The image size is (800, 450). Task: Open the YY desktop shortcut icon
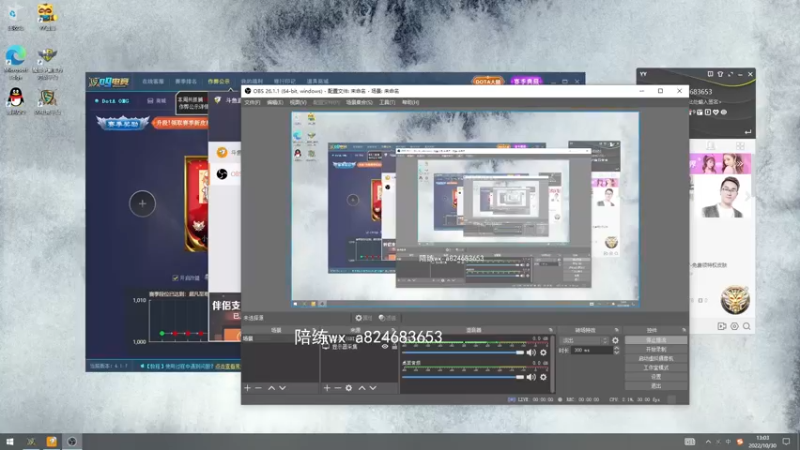tap(47, 13)
